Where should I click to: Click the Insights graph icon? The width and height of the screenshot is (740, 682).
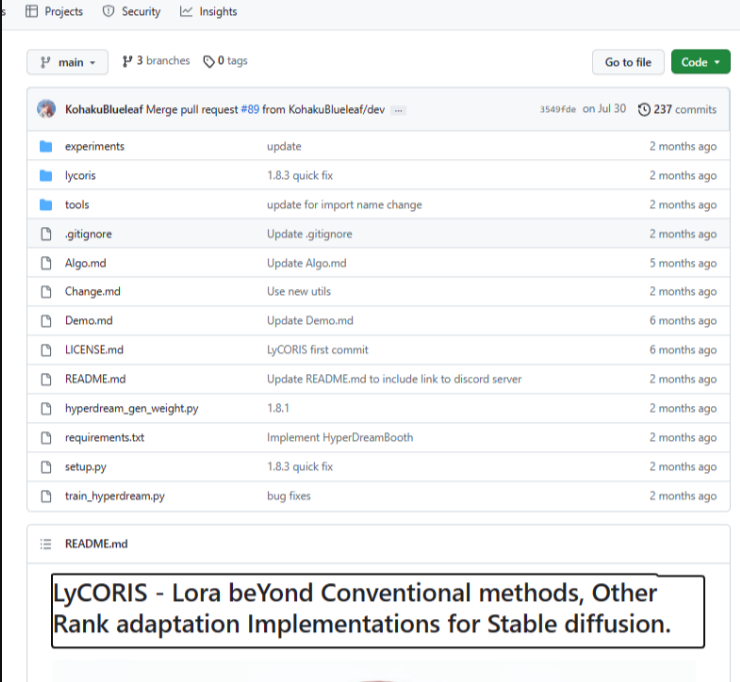click(186, 11)
